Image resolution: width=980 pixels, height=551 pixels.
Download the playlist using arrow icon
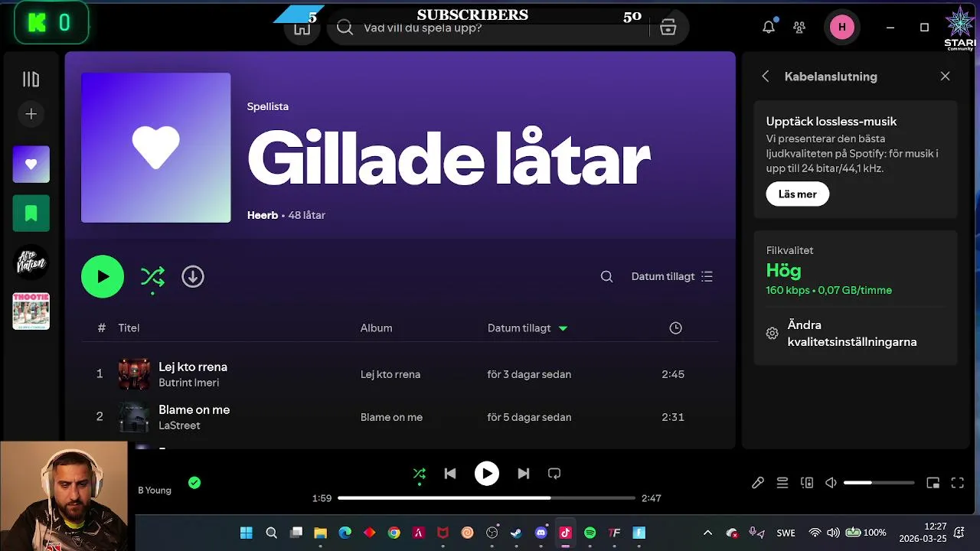click(193, 276)
